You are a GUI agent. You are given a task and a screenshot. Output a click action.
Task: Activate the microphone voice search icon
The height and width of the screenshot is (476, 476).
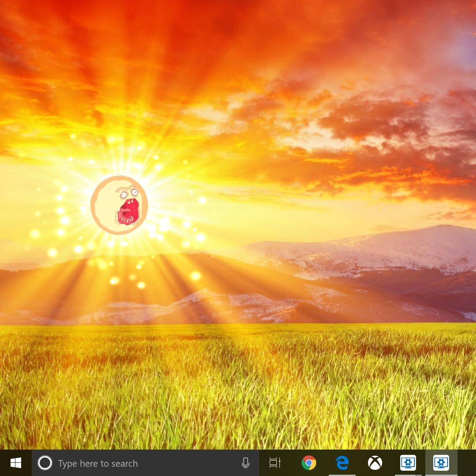tap(245, 463)
